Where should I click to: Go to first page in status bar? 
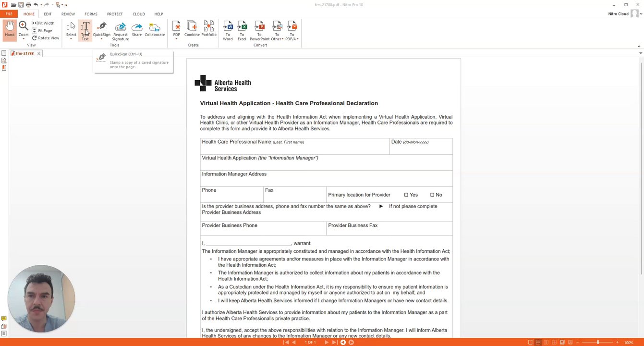click(287, 342)
